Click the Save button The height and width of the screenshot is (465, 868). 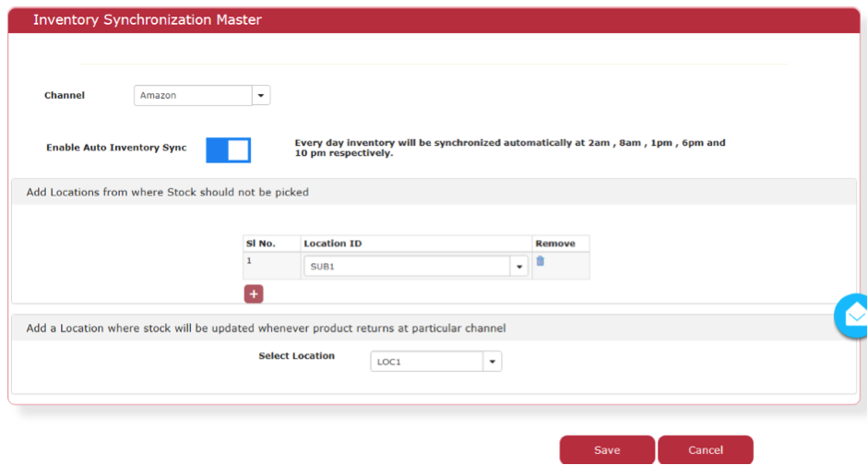(607, 450)
